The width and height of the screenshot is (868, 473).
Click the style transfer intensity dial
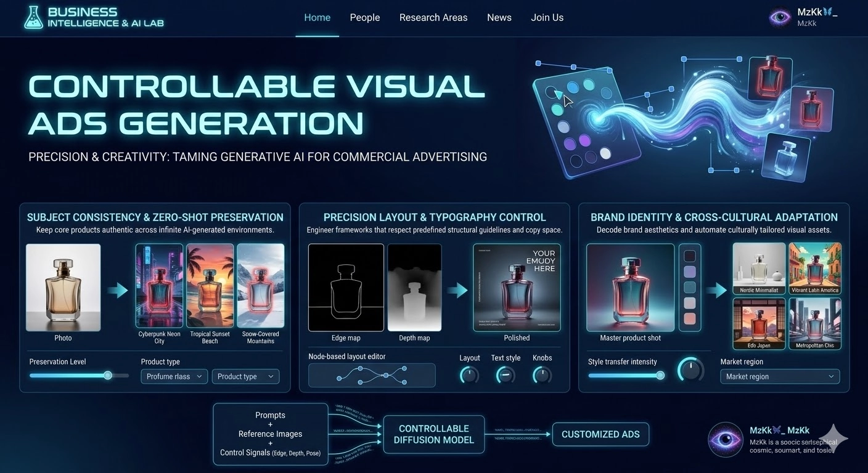[x=690, y=370]
